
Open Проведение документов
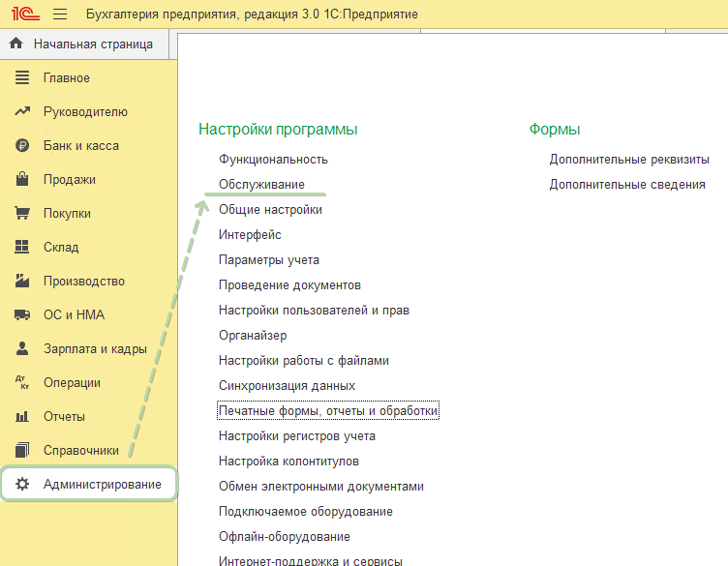pos(289,284)
